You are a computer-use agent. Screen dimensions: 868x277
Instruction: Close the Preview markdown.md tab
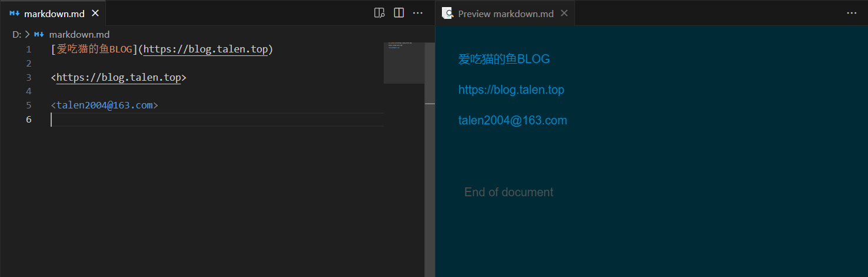(564, 13)
